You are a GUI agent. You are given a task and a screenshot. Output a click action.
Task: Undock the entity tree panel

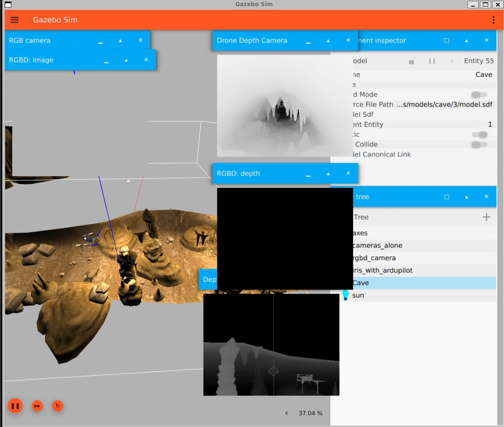(447, 197)
